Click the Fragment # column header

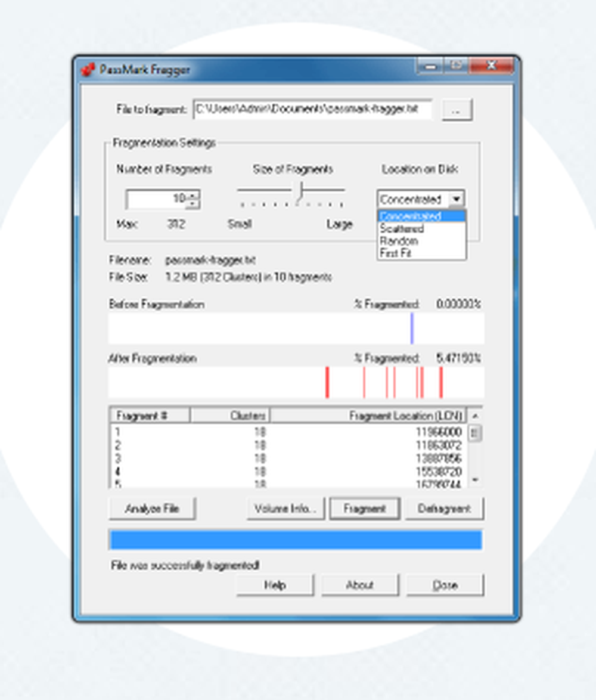click(150, 416)
